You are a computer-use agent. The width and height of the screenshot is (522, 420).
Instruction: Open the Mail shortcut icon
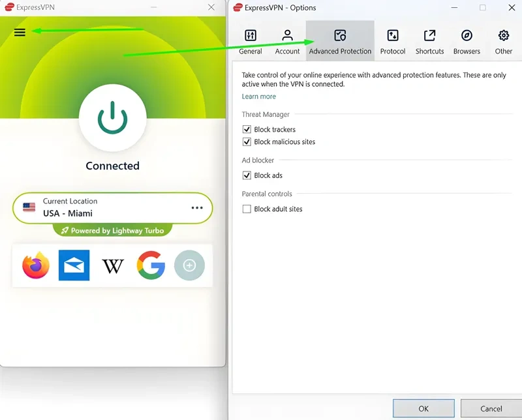(74, 265)
